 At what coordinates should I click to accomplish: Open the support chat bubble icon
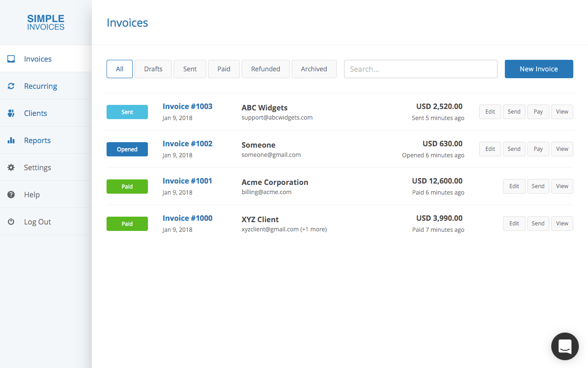[565, 346]
